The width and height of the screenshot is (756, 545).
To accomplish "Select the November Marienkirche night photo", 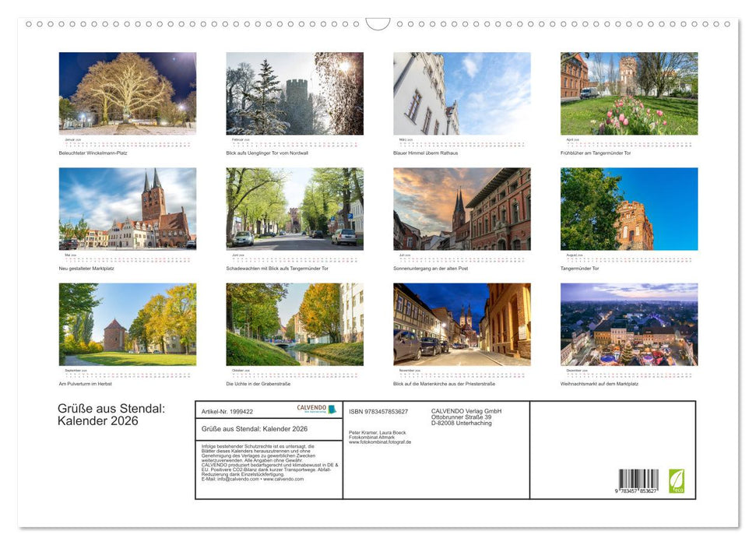I will (462, 325).
